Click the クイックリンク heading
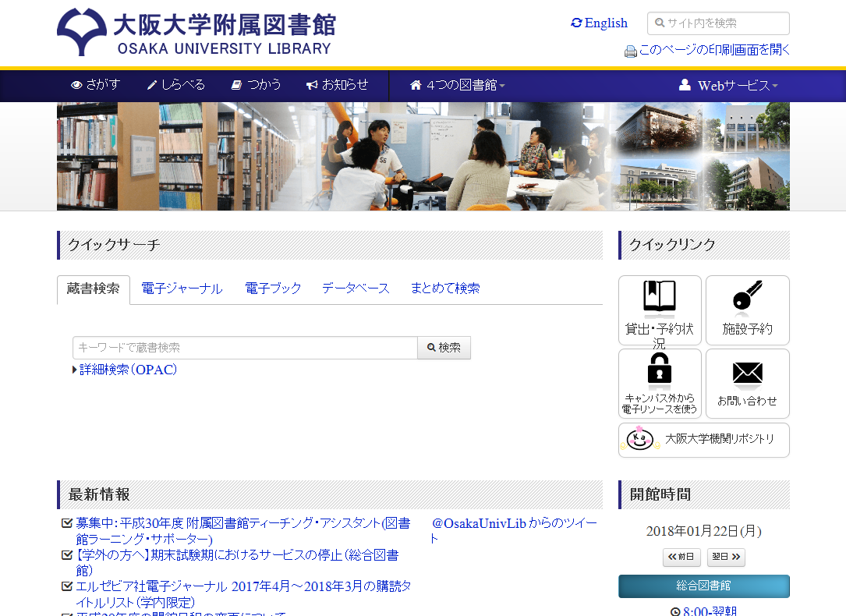Viewport: 846px width, 616px height. [672, 245]
